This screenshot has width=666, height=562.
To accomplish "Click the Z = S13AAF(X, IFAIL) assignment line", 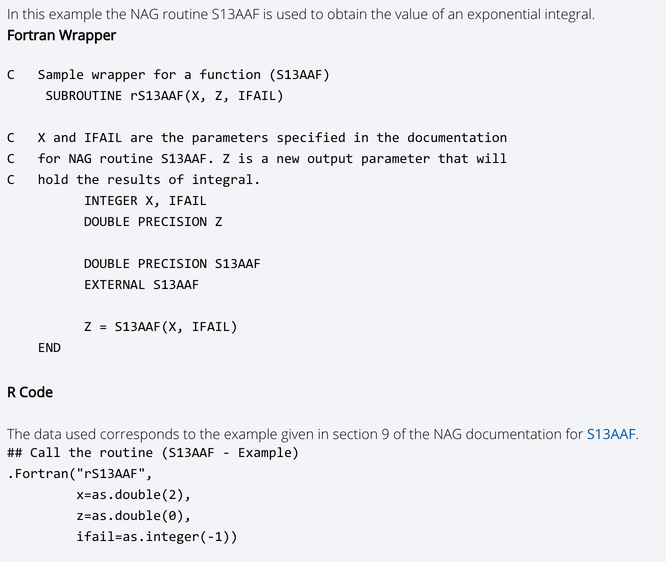I will point(161,327).
